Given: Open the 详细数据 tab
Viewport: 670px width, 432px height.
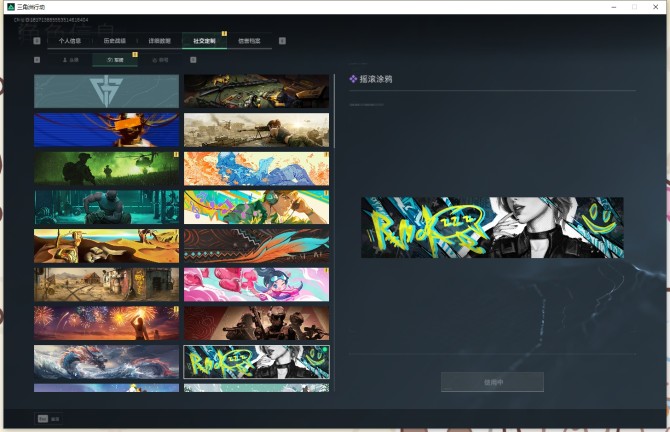Looking at the screenshot, I should pos(159,41).
